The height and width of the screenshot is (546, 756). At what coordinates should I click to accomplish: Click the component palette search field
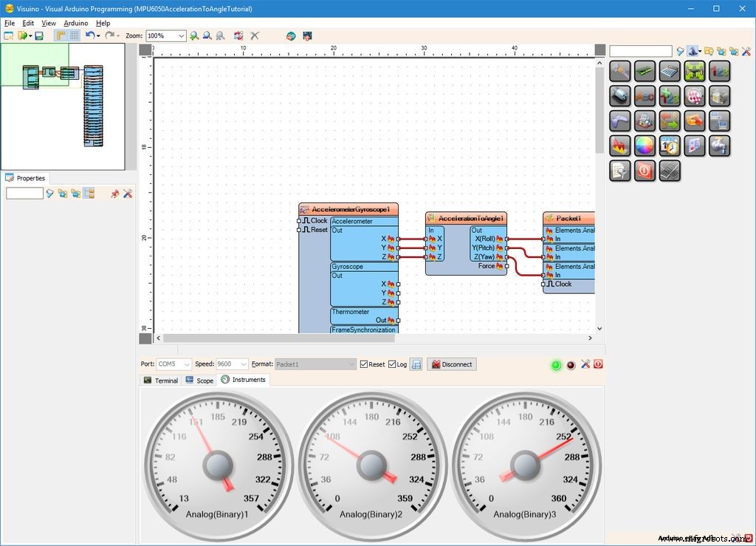click(639, 51)
